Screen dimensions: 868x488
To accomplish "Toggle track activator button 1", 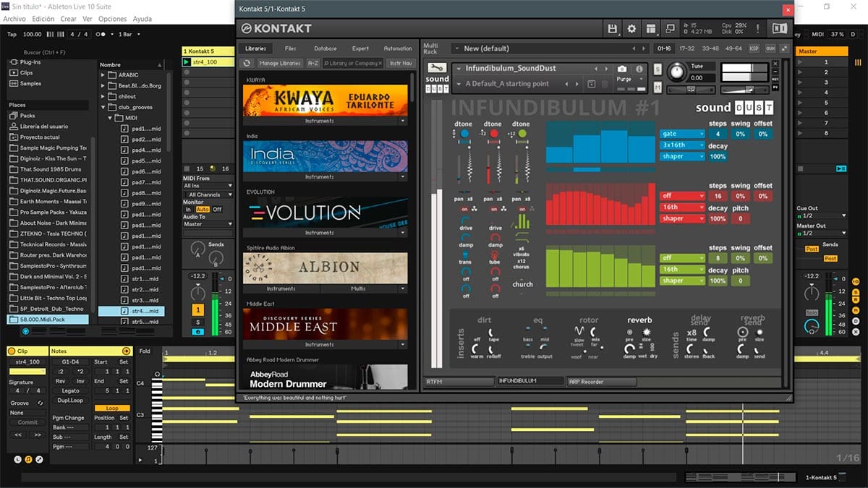I will 197,309.
